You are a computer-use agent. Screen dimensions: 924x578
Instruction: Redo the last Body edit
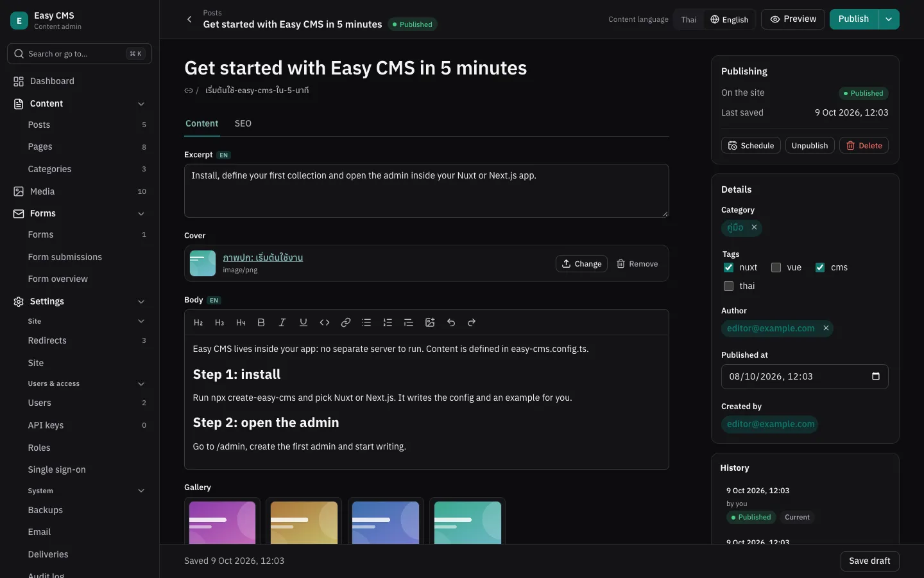tap(472, 322)
